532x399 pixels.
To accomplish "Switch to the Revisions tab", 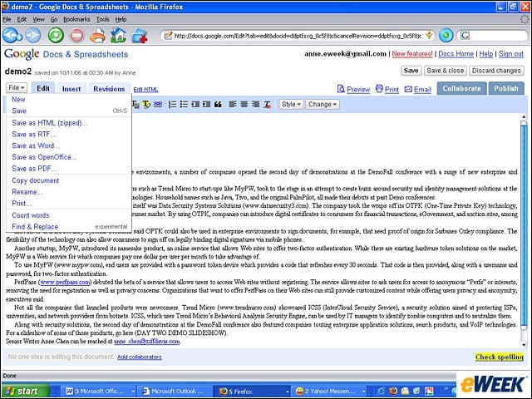I will pyautogui.click(x=109, y=89).
